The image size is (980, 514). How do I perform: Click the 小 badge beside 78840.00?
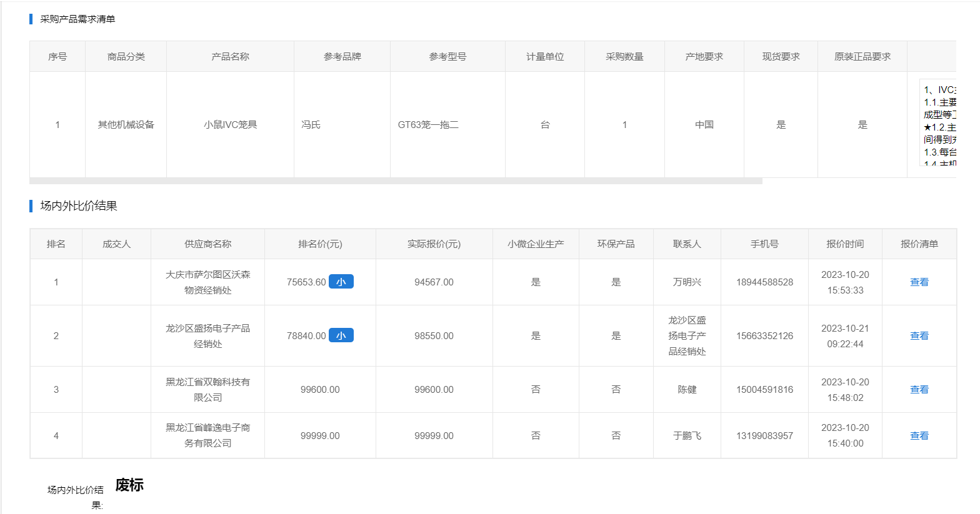point(341,335)
